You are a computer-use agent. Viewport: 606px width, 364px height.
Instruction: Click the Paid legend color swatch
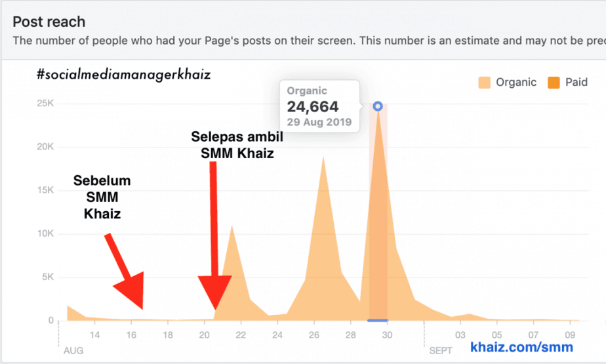553,83
